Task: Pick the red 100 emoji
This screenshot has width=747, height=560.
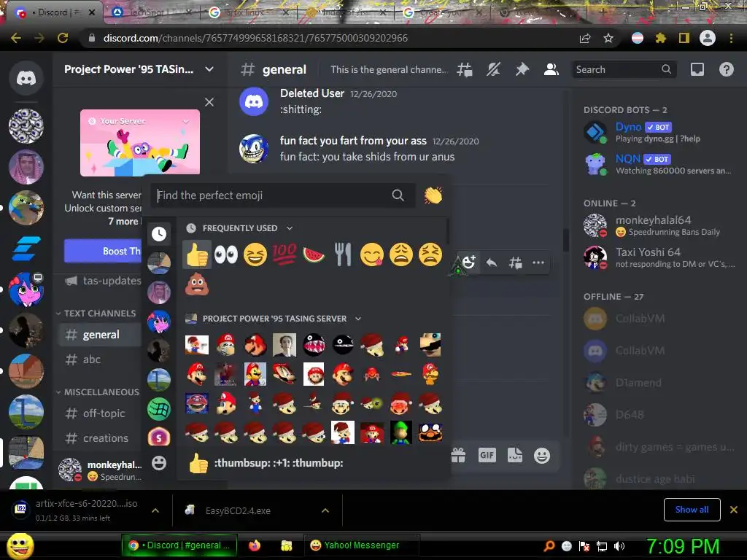Action: [285, 254]
